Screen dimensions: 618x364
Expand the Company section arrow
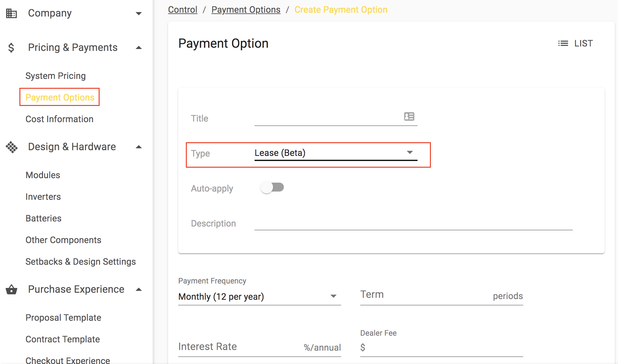tap(139, 13)
